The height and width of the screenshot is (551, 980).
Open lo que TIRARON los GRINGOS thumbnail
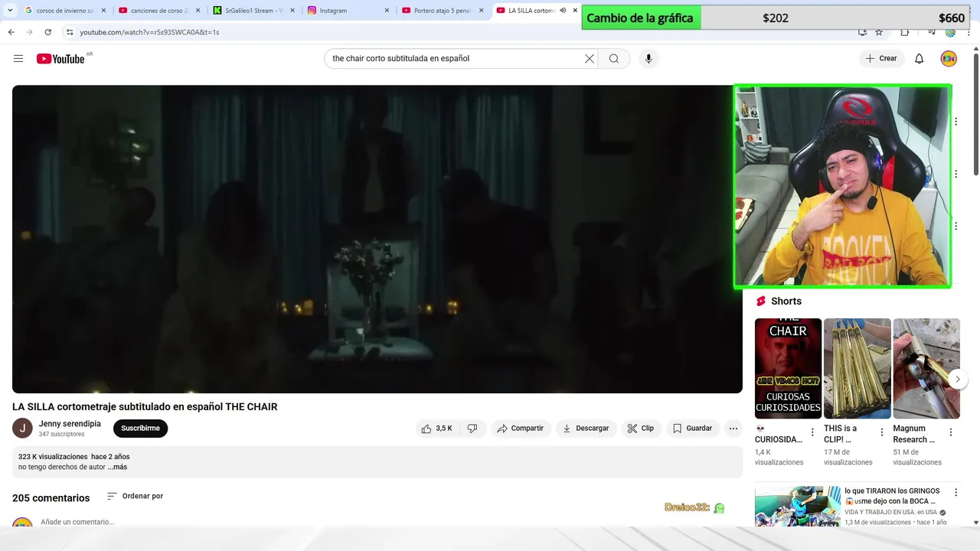(x=797, y=505)
